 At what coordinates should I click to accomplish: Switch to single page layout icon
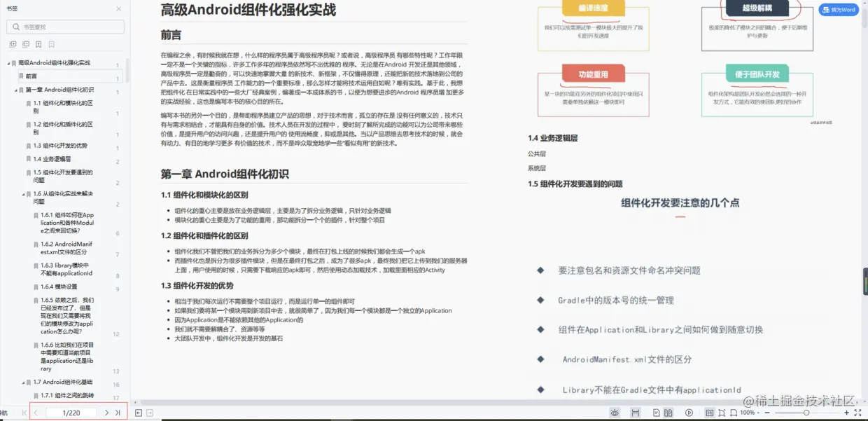[x=657, y=413]
